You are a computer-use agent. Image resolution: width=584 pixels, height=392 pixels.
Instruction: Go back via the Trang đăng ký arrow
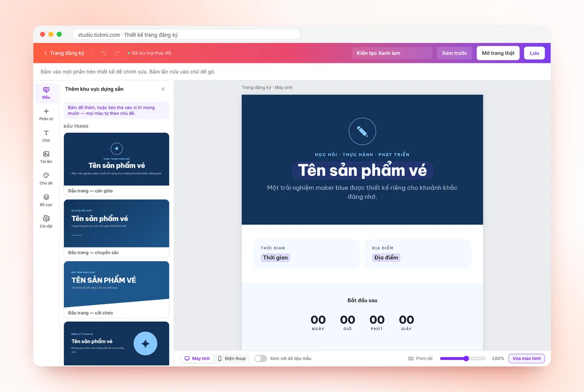click(64, 53)
